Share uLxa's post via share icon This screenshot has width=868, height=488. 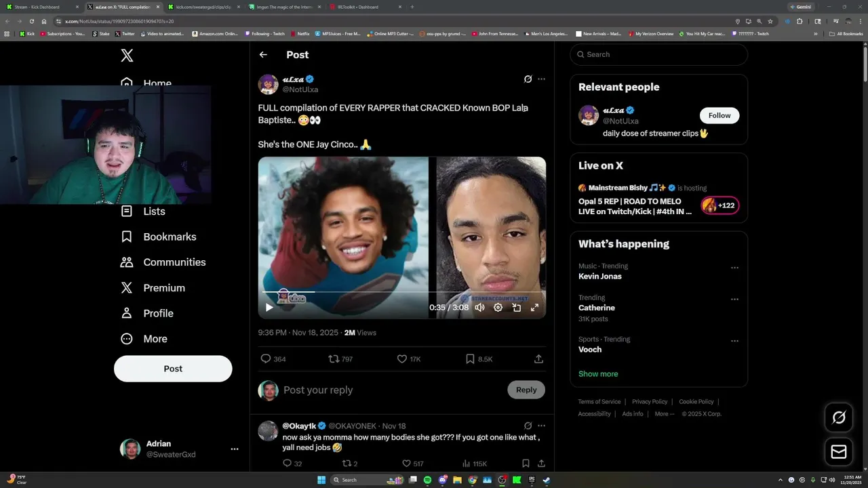pyautogui.click(x=538, y=359)
